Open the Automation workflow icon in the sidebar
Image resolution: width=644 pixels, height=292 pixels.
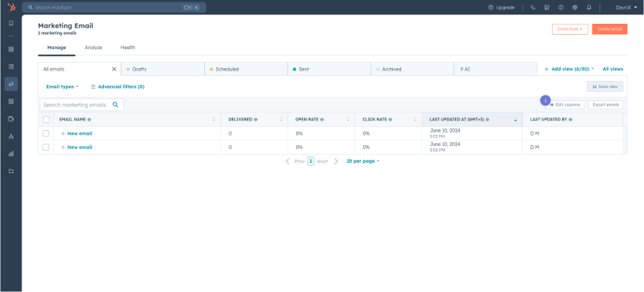click(11, 136)
